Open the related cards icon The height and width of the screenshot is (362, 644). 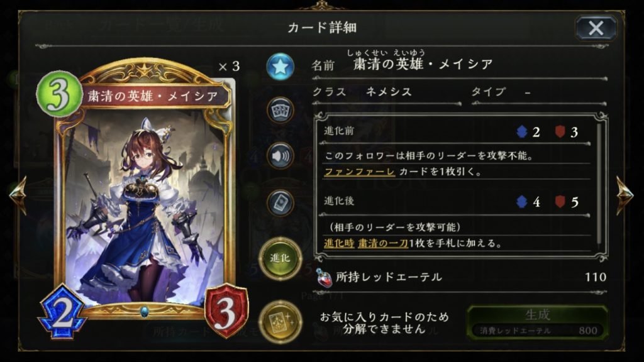[280, 110]
